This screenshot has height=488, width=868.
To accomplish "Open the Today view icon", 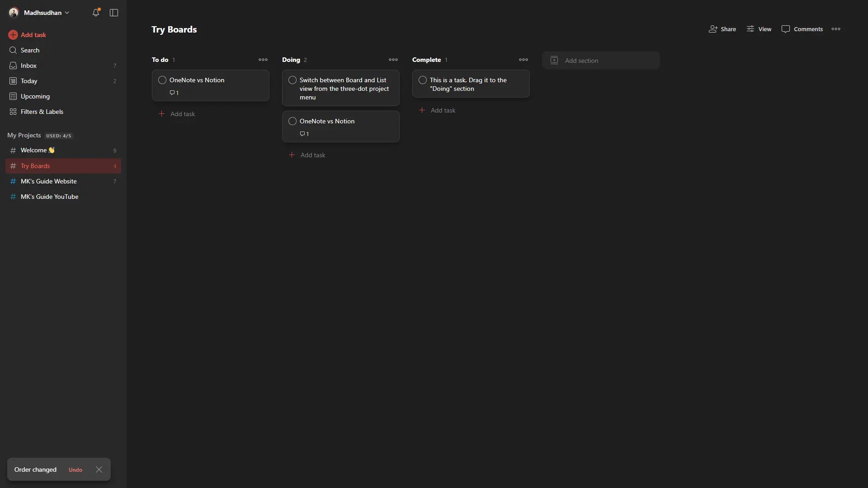I will tap(14, 81).
